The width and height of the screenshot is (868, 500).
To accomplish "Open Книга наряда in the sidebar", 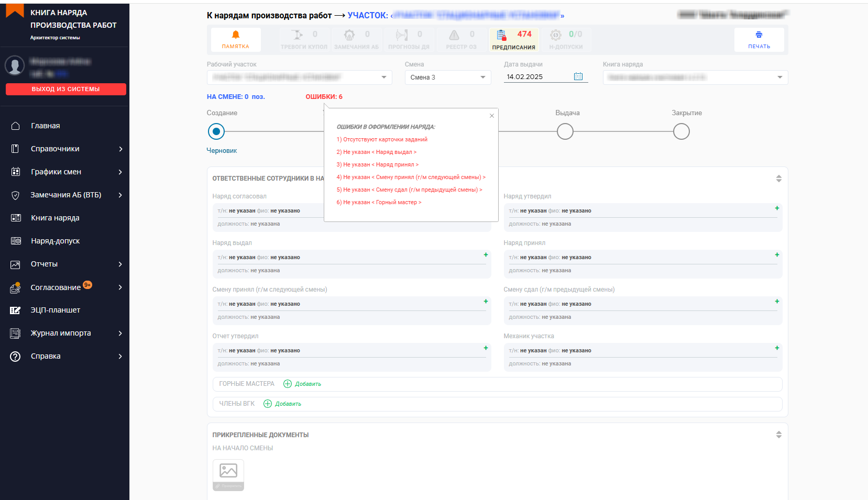I will point(55,218).
